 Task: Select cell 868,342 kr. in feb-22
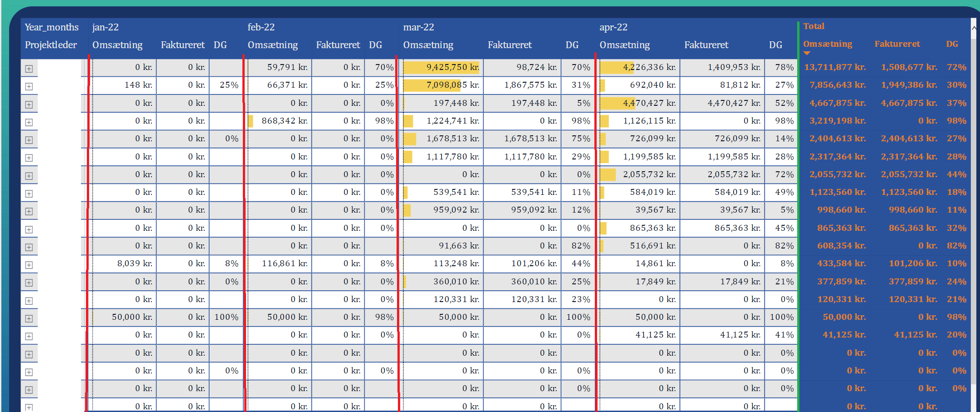[278, 121]
